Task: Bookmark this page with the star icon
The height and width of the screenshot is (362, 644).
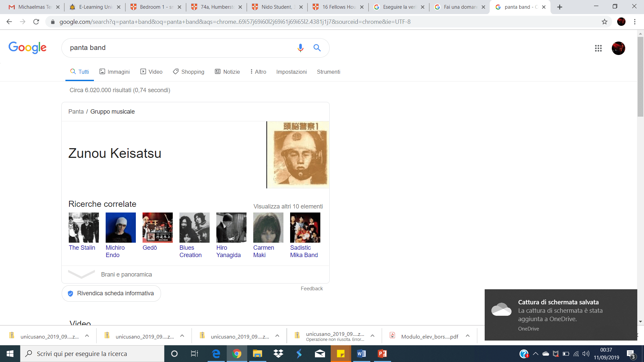Action: click(x=605, y=22)
